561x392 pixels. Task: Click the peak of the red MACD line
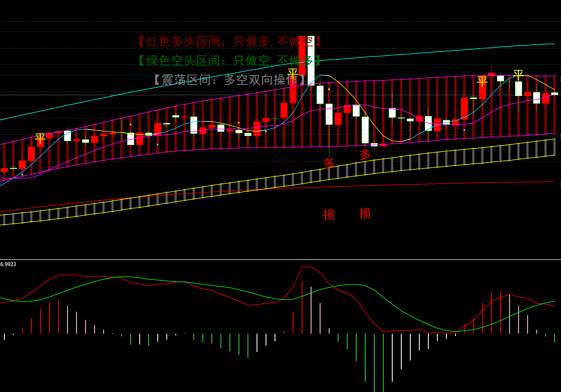306,267
